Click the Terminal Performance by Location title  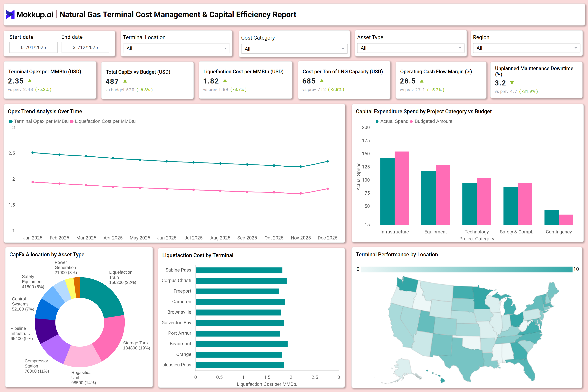[x=397, y=254]
